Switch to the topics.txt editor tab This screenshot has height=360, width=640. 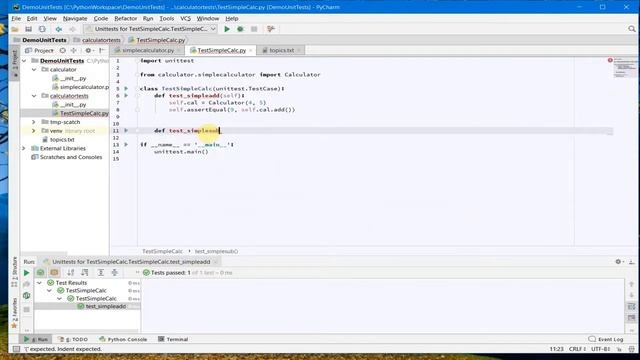tap(281, 50)
